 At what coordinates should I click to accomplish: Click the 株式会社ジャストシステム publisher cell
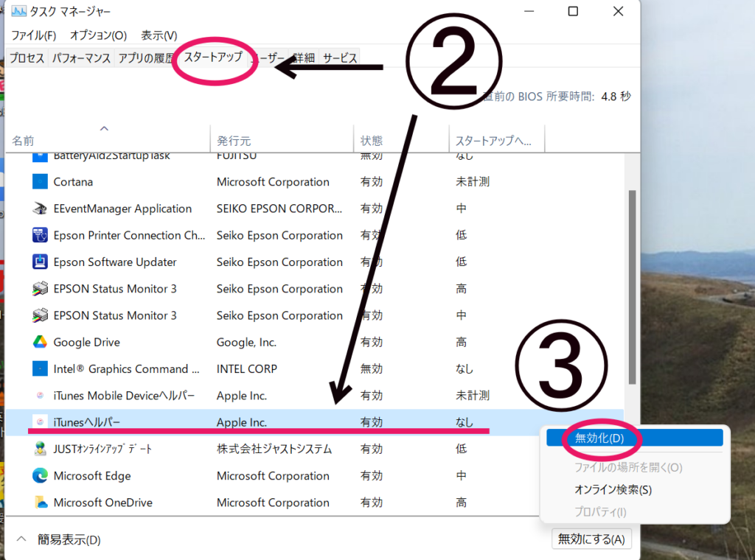274,449
